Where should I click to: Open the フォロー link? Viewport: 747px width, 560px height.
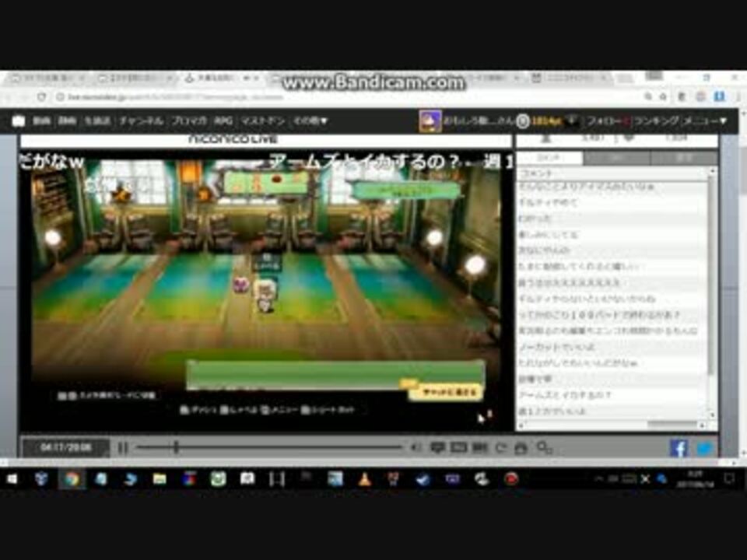pyautogui.click(x=605, y=121)
